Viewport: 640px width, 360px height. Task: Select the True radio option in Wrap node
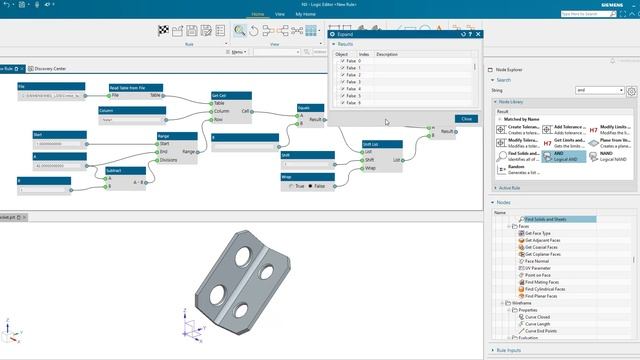pos(291,186)
